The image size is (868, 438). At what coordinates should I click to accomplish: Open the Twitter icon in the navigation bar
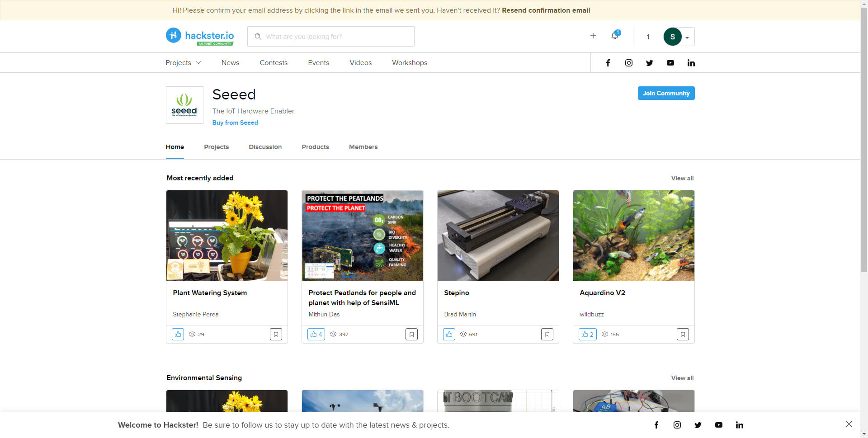pyautogui.click(x=650, y=63)
